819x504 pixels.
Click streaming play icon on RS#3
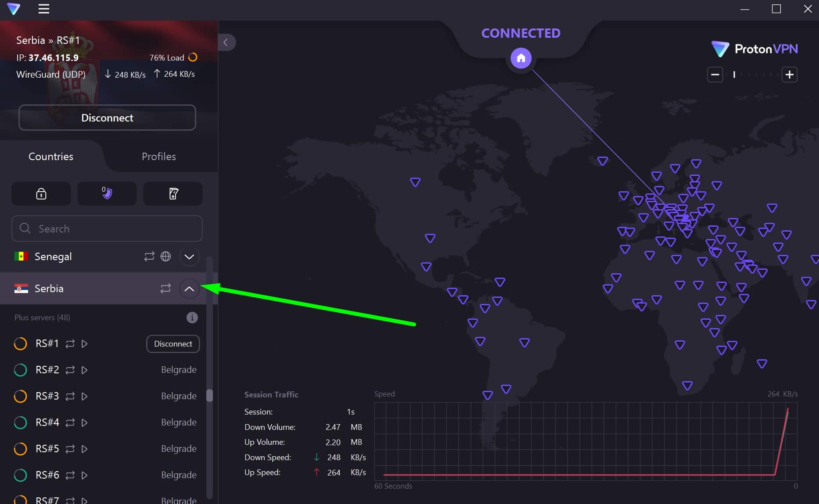pos(85,397)
